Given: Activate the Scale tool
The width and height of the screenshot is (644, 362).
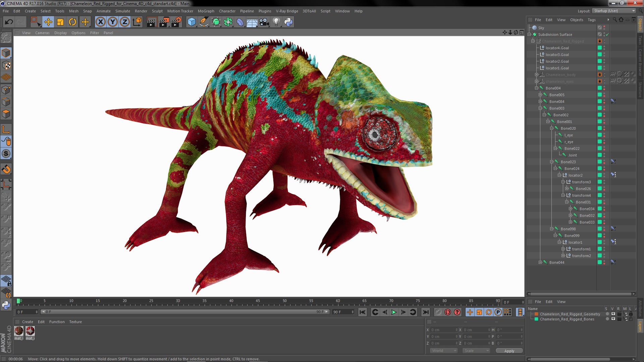Looking at the screenshot, I should (x=60, y=22).
